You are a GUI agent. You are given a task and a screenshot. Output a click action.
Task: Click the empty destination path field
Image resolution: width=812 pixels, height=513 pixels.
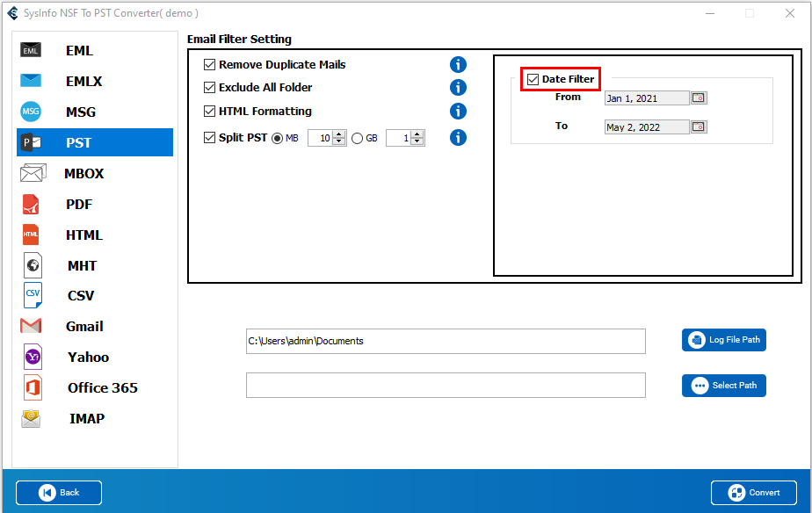tap(446, 385)
